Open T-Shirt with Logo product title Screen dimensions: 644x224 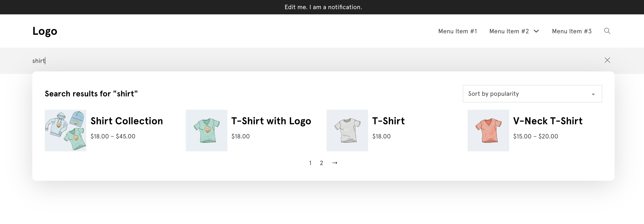click(x=271, y=121)
